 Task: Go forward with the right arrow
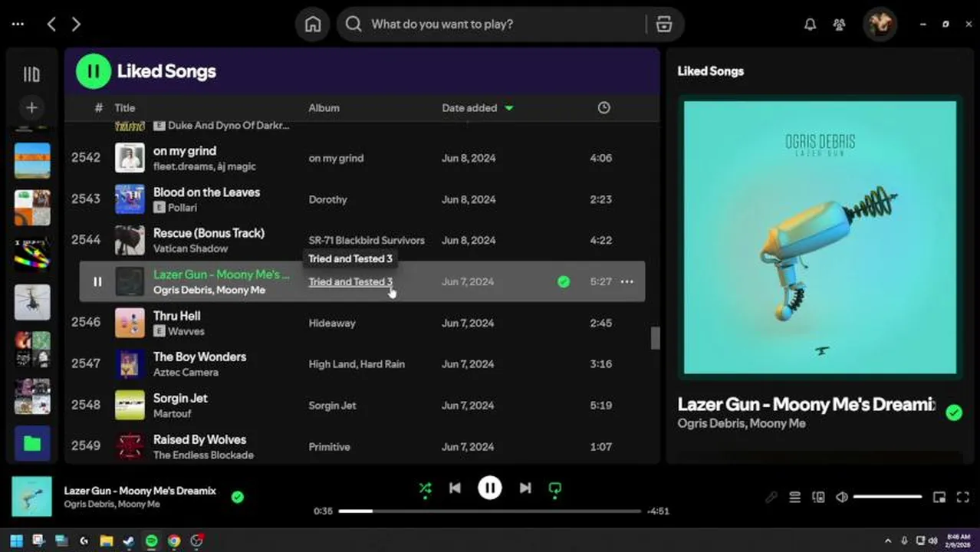(76, 25)
